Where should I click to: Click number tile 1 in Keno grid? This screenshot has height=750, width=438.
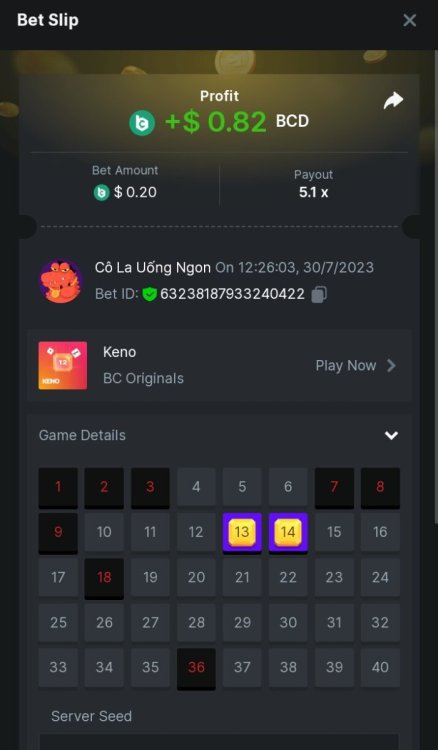[58, 488]
